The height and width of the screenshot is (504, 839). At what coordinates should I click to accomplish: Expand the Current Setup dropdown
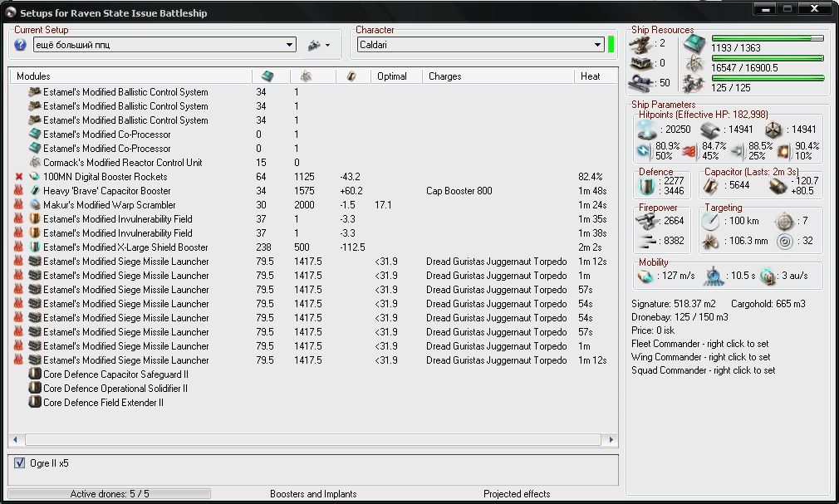tap(289, 45)
